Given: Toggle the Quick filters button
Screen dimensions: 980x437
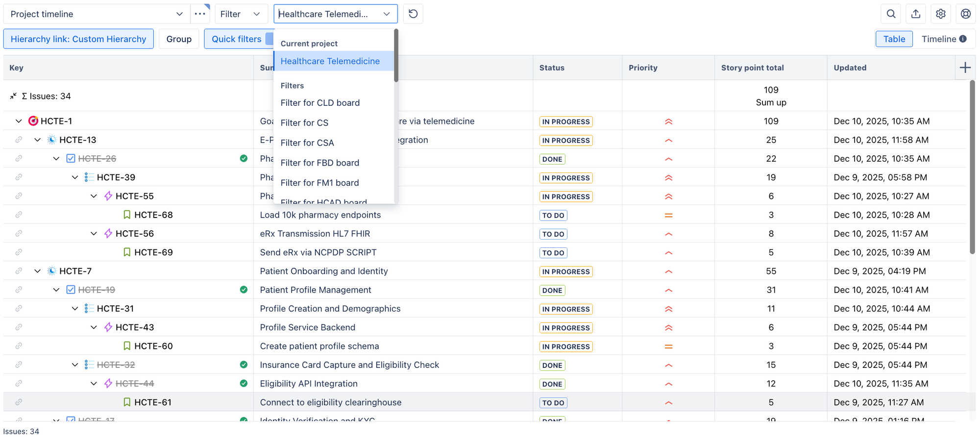Looking at the screenshot, I should 237,39.
